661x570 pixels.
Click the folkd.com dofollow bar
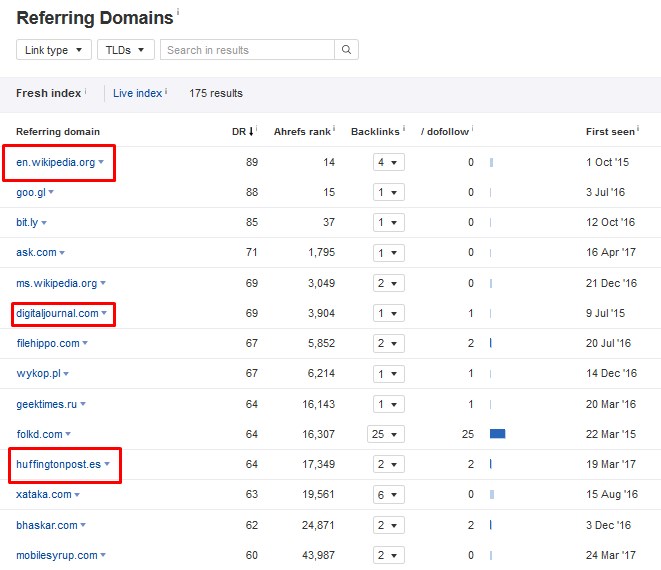[x=497, y=434]
